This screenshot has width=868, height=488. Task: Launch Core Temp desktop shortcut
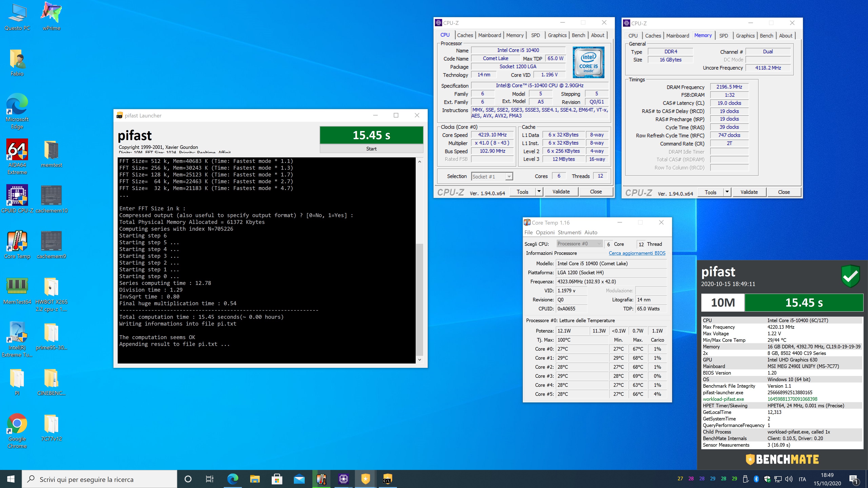[x=17, y=245]
